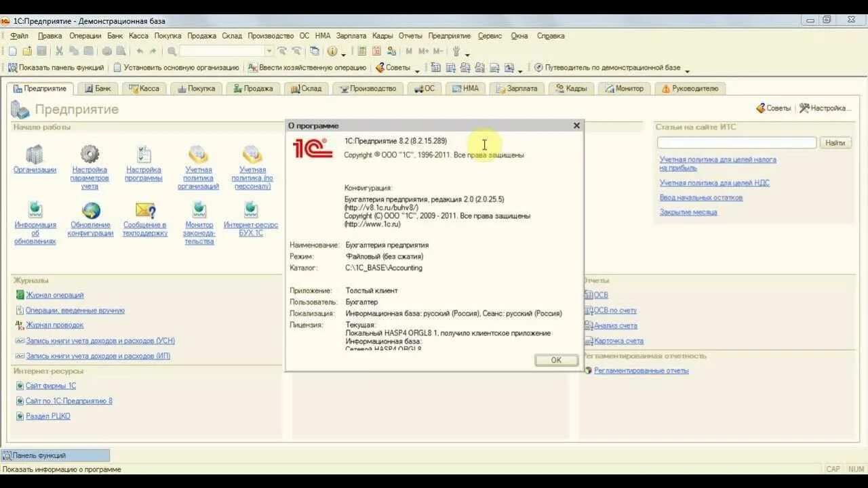
Task: Open the Сервис menu
Action: click(x=490, y=36)
